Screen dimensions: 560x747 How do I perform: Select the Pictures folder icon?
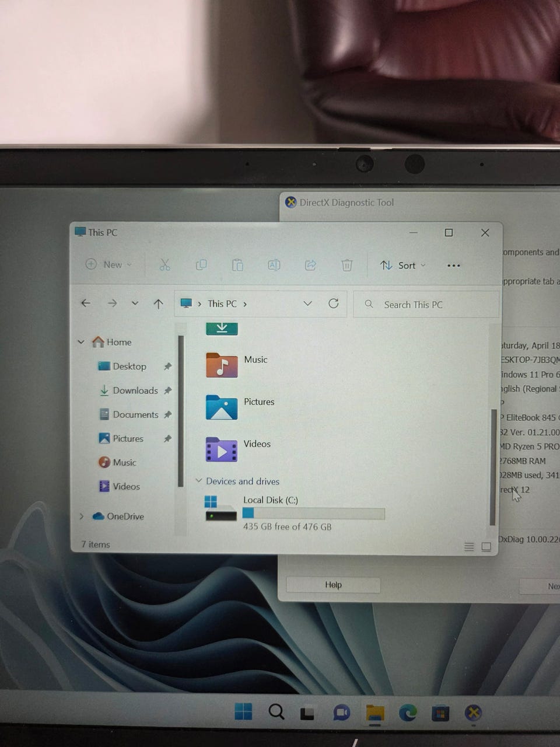(222, 407)
